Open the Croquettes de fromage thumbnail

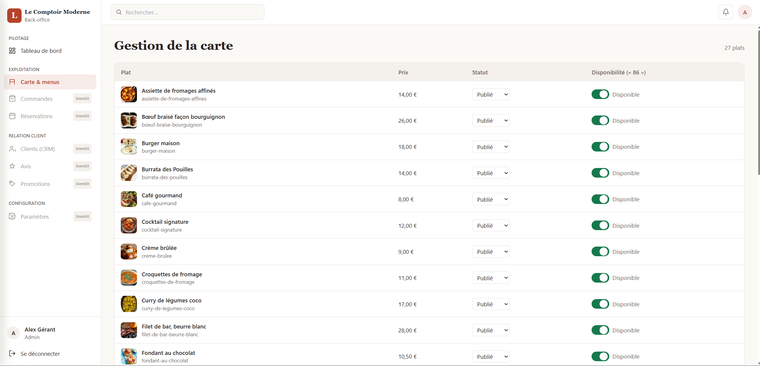pos(129,277)
